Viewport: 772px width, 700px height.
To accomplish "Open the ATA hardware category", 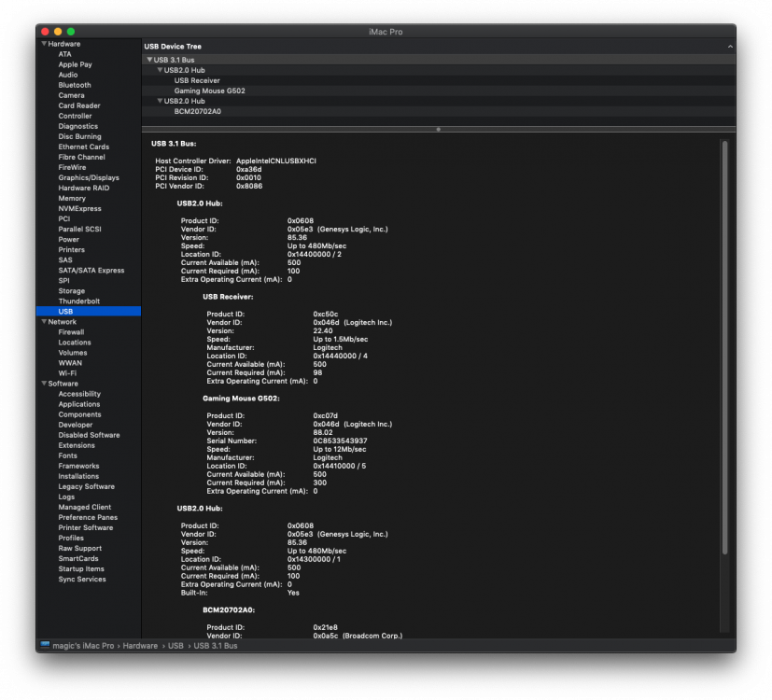I will tap(64, 54).
